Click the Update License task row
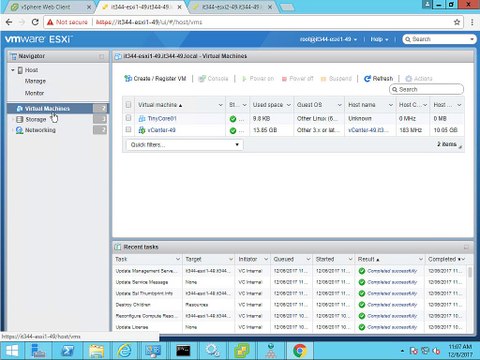 [x=290, y=327]
